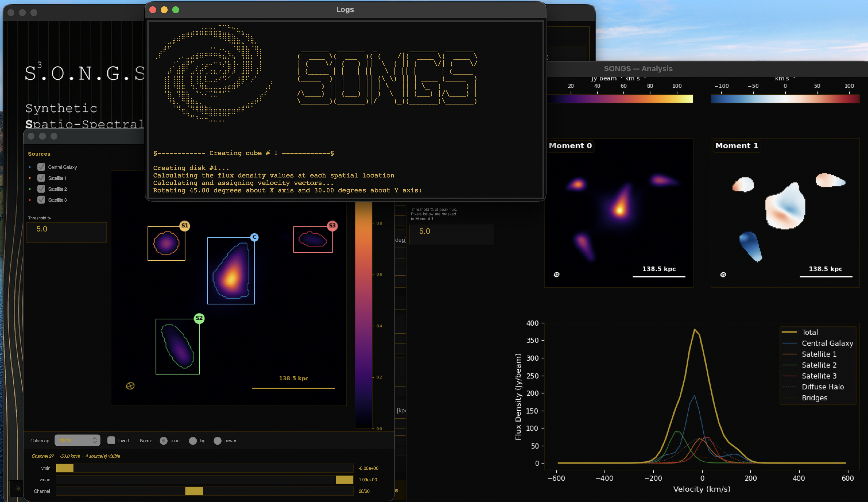Click the Central Galaxy bounding box in map
Screen dimensions: 868x502
pos(231,271)
